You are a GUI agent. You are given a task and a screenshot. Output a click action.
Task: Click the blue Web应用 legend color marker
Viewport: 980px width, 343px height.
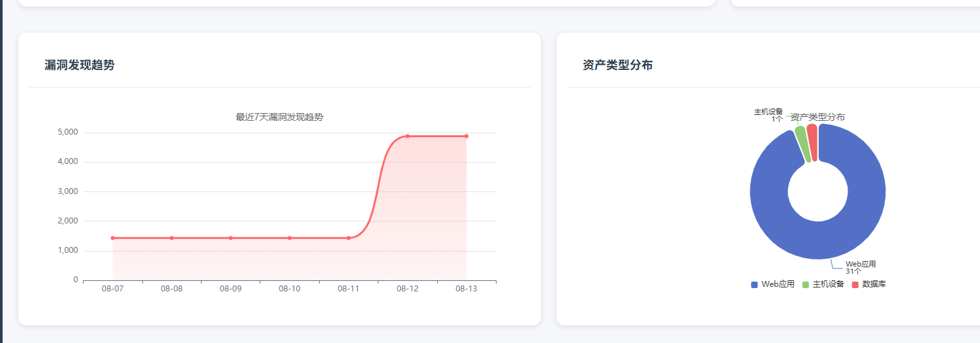pyautogui.click(x=754, y=284)
